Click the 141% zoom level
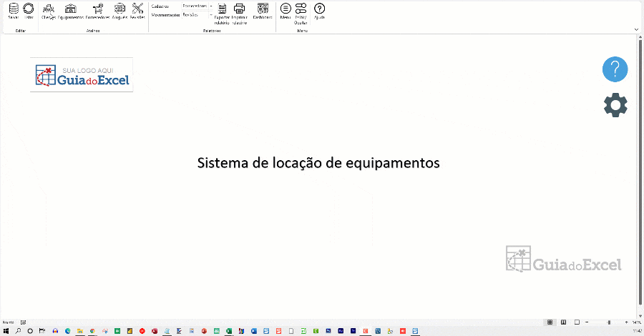644x336 pixels. [x=637, y=322]
